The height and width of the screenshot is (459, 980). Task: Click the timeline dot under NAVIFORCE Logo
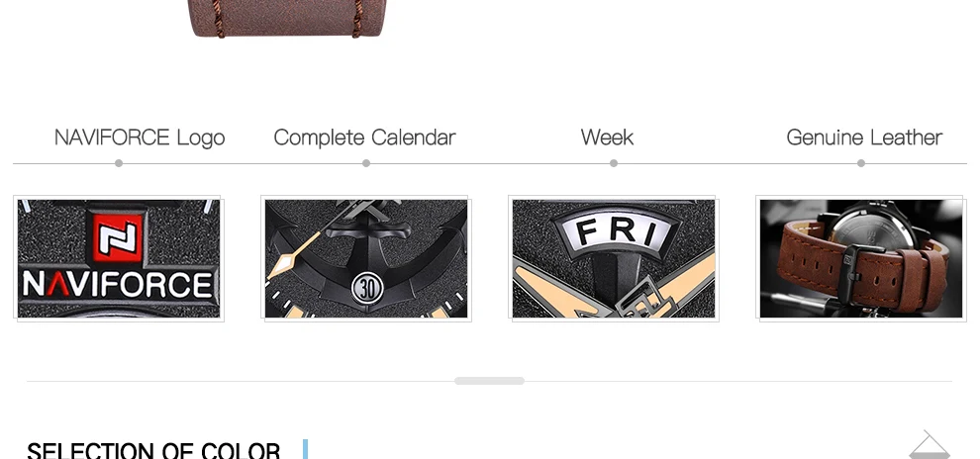pyautogui.click(x=119, y=163)
